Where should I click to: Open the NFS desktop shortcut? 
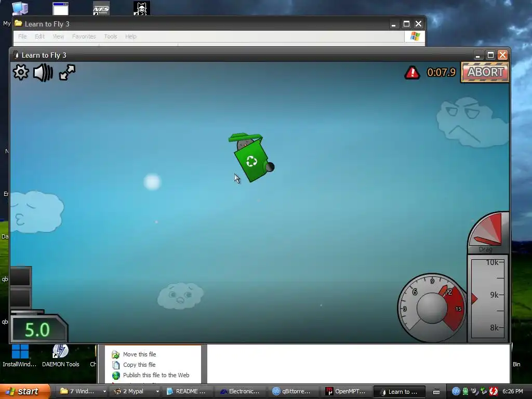tap(101, 8)
